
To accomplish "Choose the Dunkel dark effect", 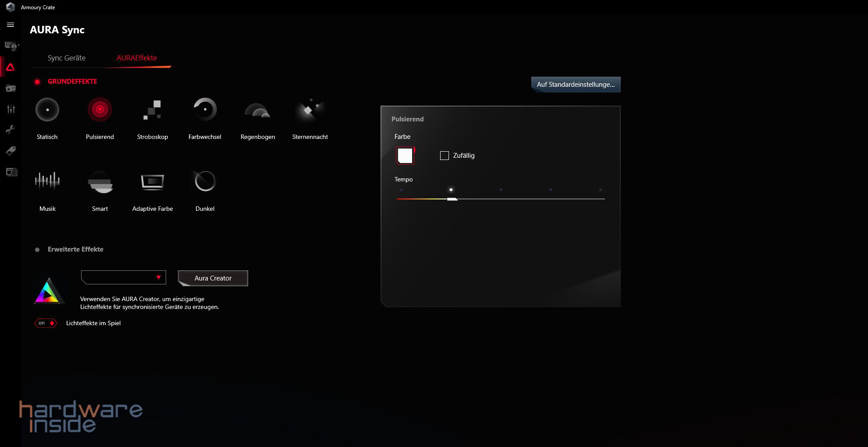I will [x=205, y=181].
